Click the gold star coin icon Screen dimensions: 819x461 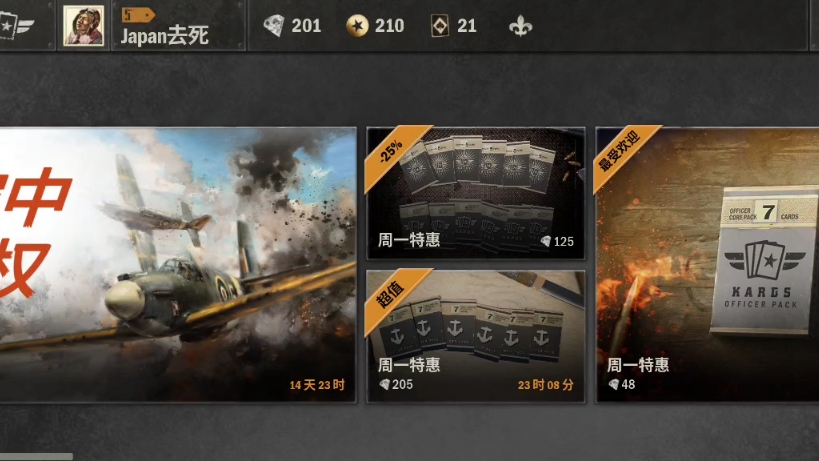tap(358, 26)
